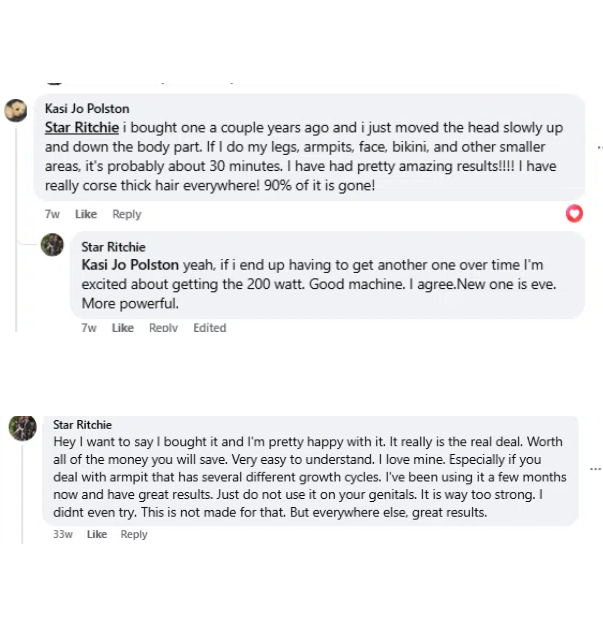
Task: Like Star Ritchie's 33w comment
Action: click(97, 534)
